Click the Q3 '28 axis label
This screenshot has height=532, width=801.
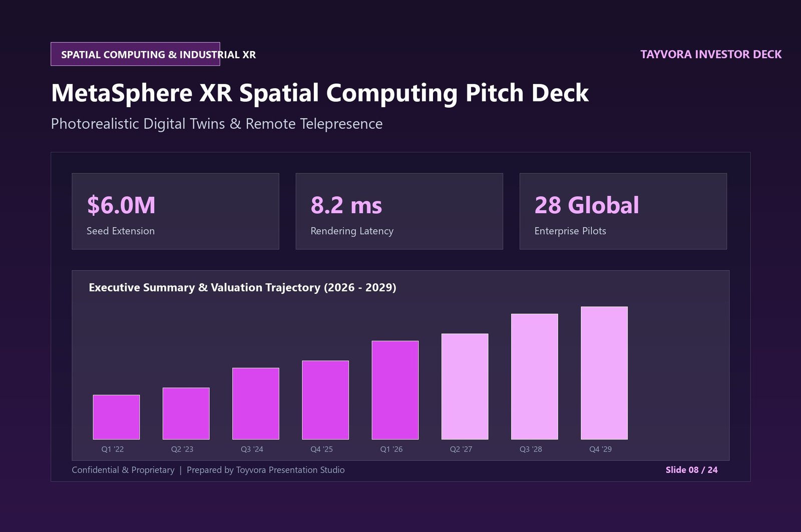531,449
